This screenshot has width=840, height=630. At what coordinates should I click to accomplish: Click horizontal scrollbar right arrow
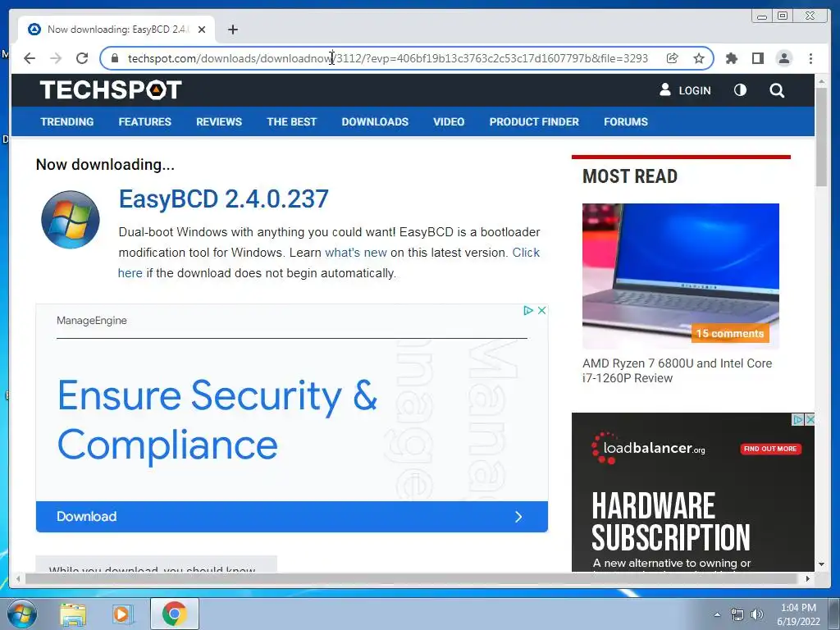tap(808, 578)
